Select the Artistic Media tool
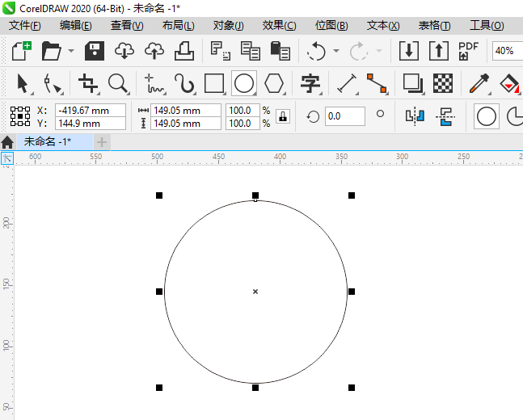 point(184,83)
